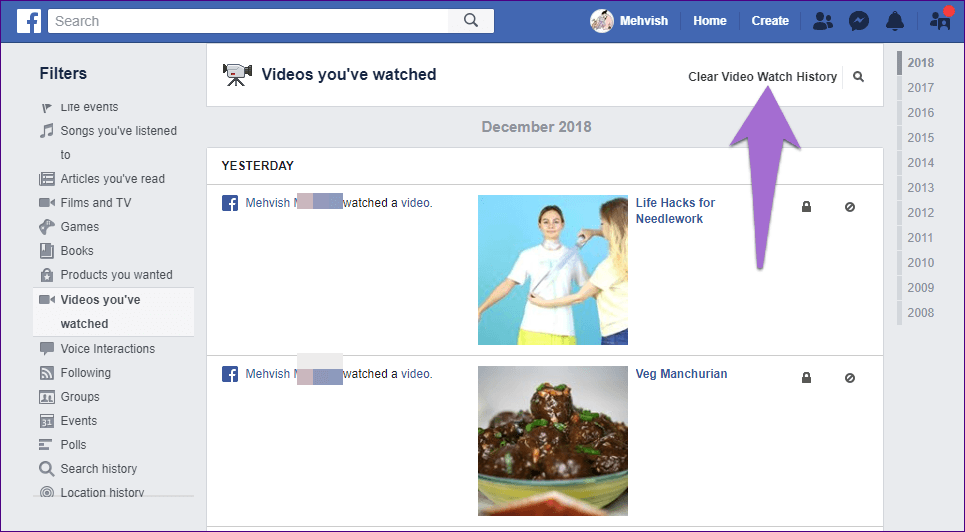Select Groups filter label
Image resolution: width=965 pixels, height=532 pixels.
[80, 397]
